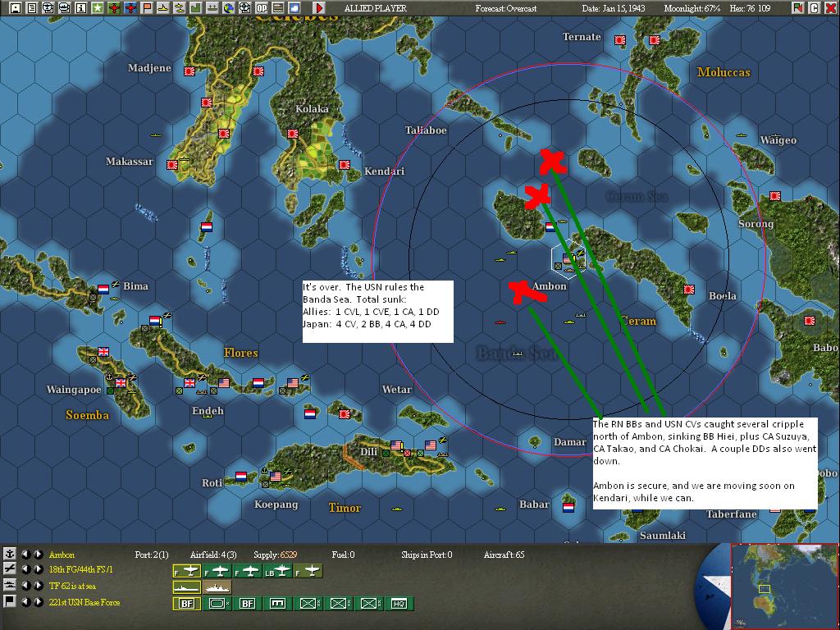Open the document list report icon
Viewport: 840px width, 630px height.
[x=32, y=8]
